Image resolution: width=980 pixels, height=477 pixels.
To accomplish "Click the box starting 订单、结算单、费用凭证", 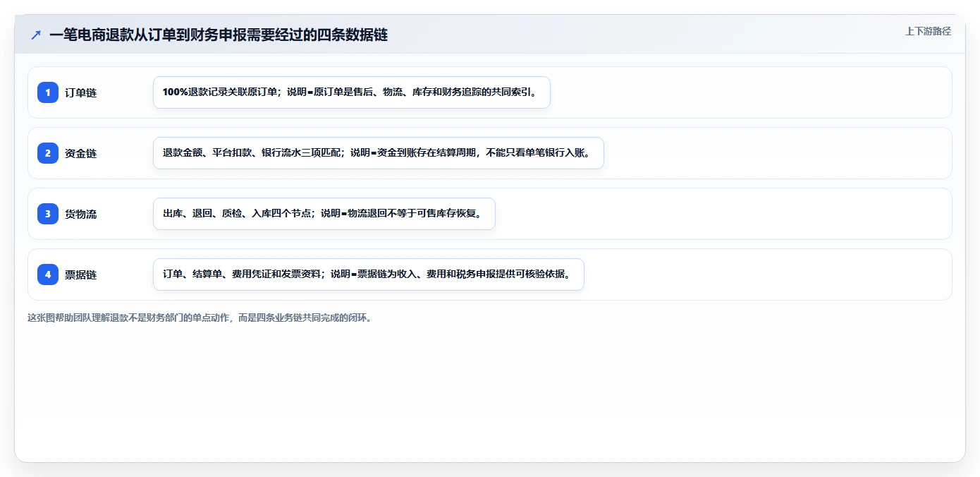I will click(369, 274).
